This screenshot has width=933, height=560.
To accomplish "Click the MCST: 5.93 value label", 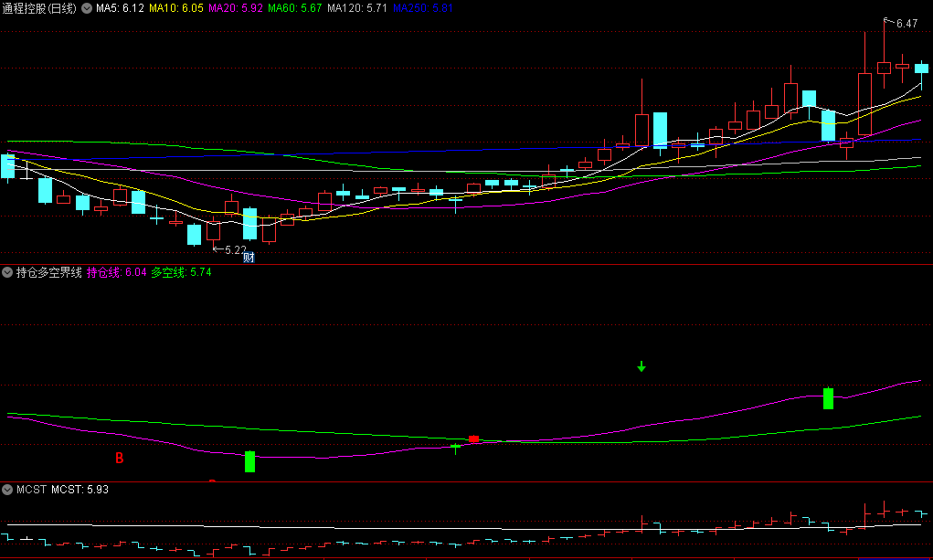I will pyautogui.click(x=80, y=490).
